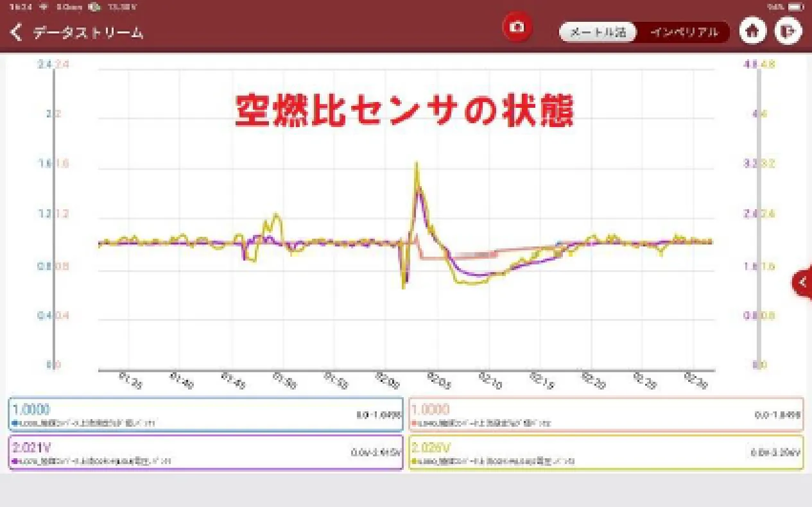Select the blue 1.0000 data card

206,414
